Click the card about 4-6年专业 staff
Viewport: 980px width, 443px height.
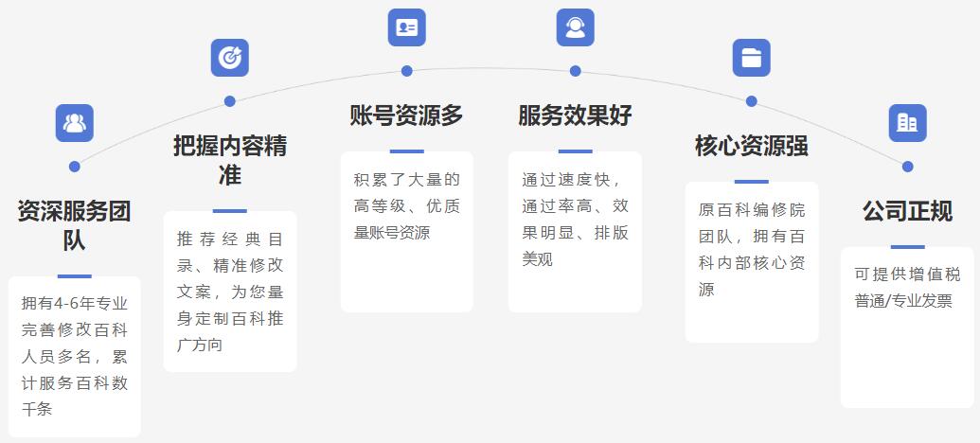tap(74, 356)
